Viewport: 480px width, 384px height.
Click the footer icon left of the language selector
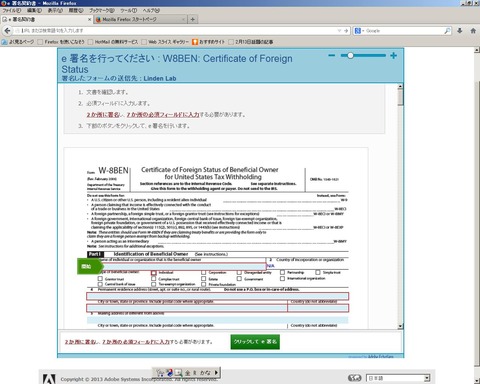354,378
